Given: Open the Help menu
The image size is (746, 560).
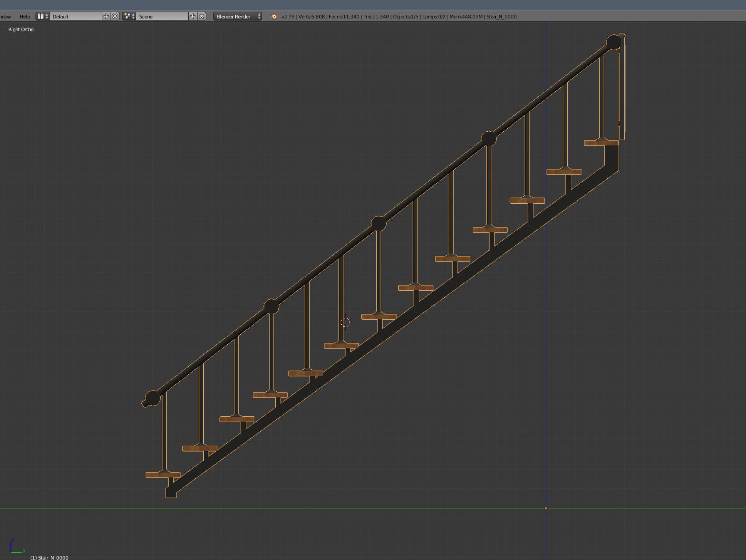Looking at the screenshot, I should 25,16.
